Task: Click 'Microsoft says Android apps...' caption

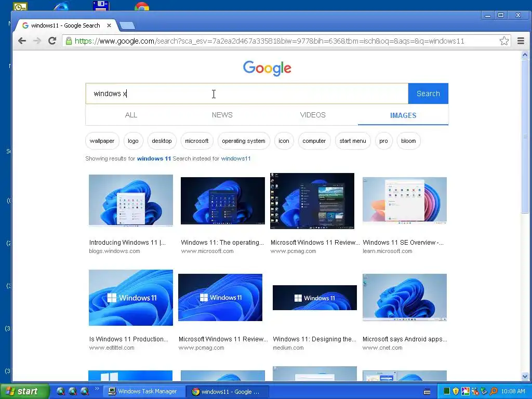Action: (405, 339)
